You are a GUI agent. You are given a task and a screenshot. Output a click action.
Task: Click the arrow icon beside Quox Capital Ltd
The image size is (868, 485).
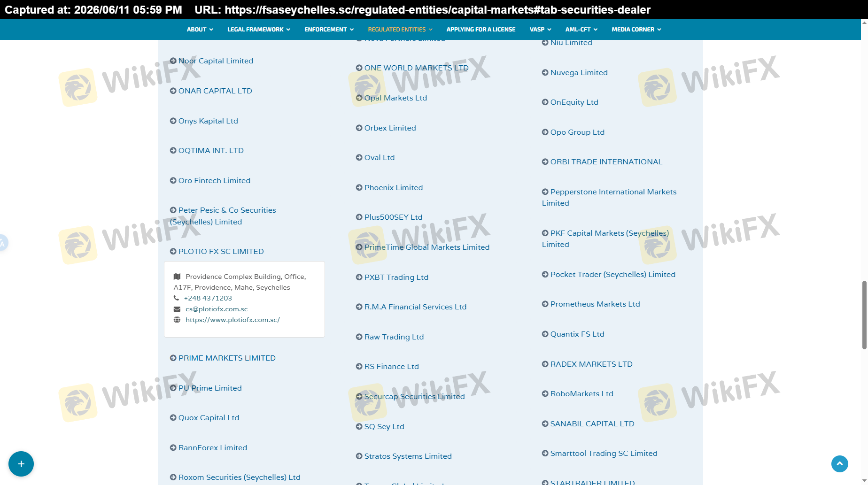[x=173, y=418]
